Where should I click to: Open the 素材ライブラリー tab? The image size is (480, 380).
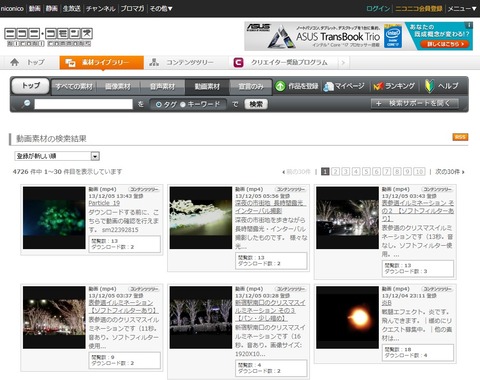[102, 63]
